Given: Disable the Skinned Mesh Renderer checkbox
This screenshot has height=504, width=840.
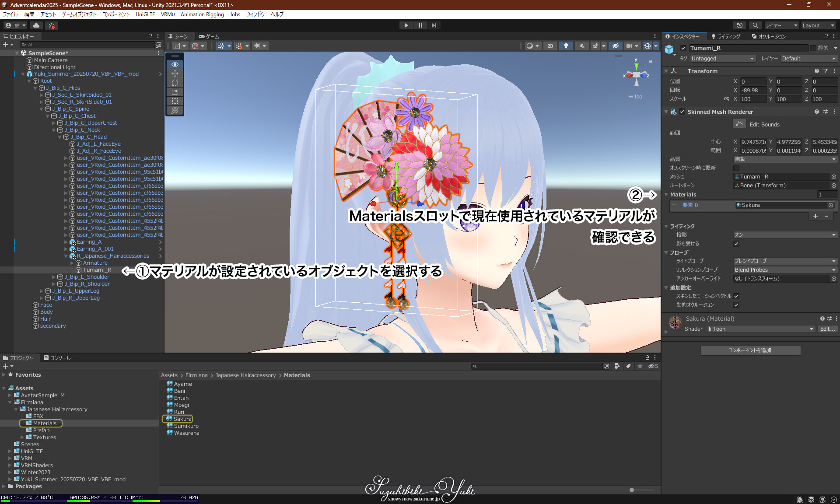Looking at the screenshot, I should tap(682, 112).
